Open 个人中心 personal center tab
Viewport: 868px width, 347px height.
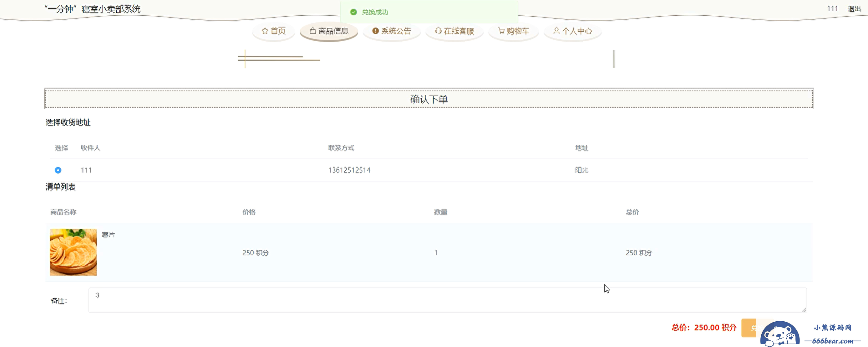point(572,31)
